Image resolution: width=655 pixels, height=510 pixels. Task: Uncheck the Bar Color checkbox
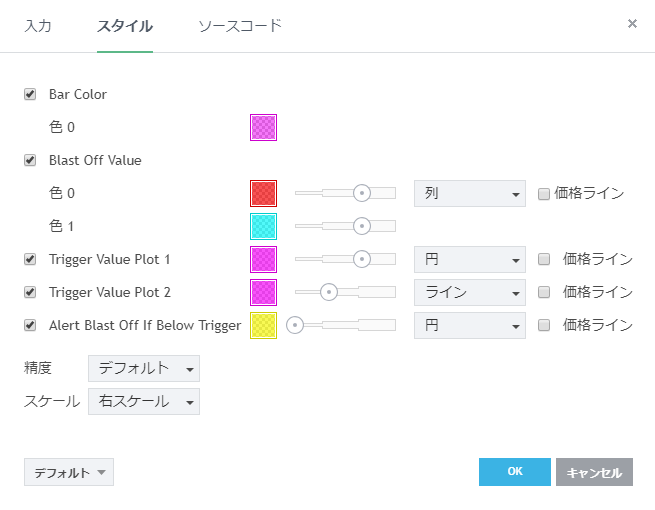pyautogui.click(x=30, y=94)
